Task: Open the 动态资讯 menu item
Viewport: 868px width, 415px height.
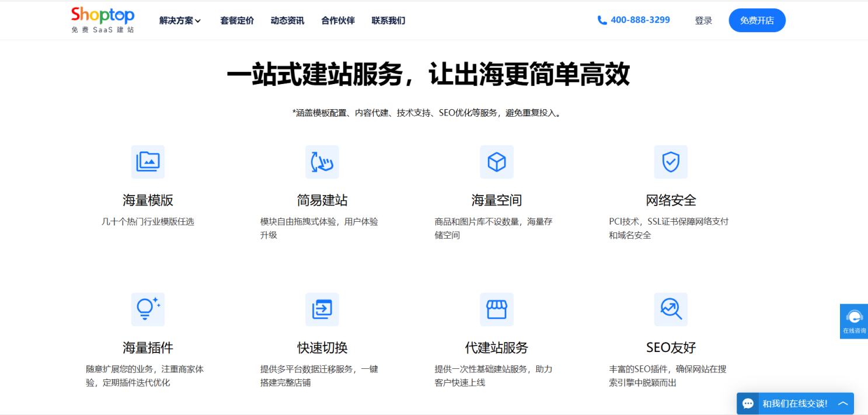Action: point(287,20)
